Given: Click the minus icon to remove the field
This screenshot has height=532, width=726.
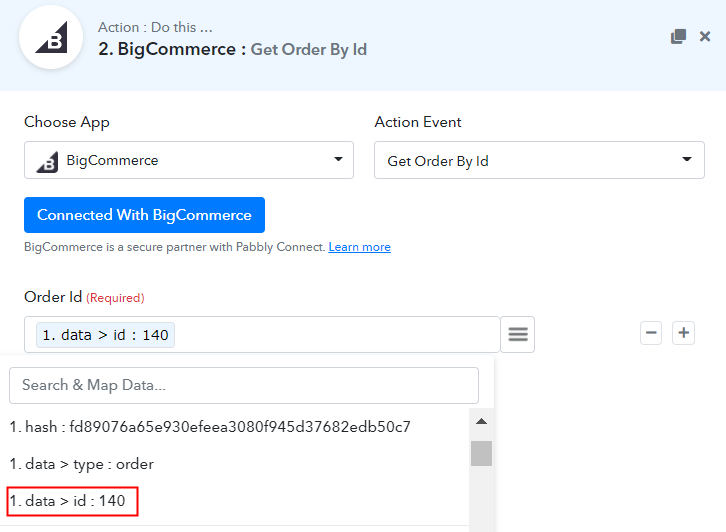Looking at the screenshot, I should point(651,333).
